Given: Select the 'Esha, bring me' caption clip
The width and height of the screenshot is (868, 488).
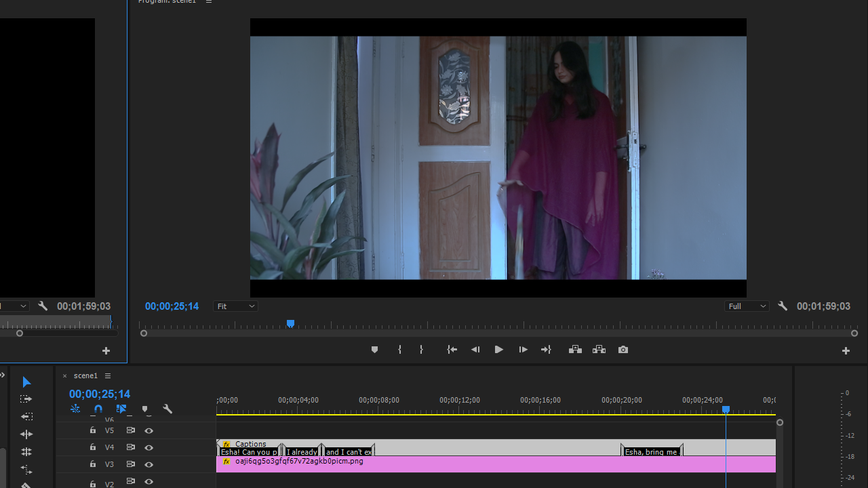Looking at the screenshot, I should 651,452.
